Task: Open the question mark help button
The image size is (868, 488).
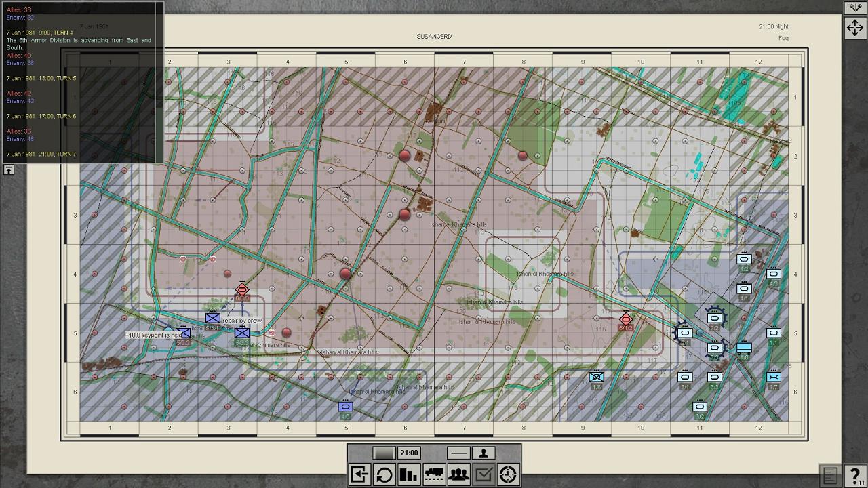Action: (856, 475)
